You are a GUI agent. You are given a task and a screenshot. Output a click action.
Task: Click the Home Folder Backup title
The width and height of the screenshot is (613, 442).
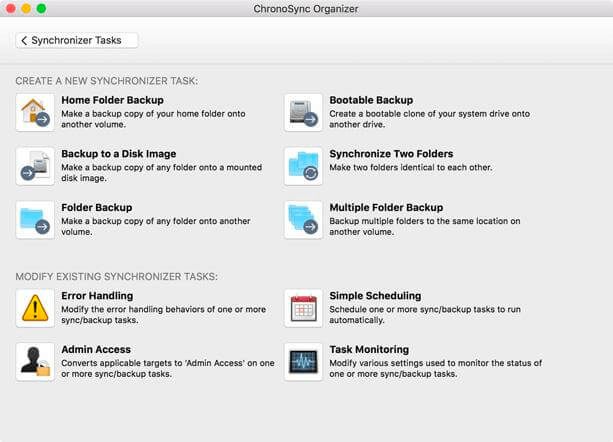click(112, 100)
